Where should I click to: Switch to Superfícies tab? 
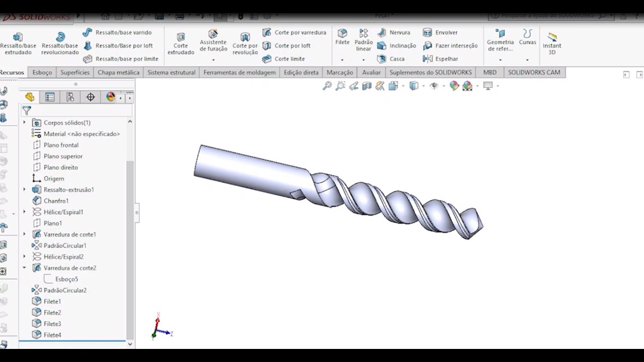click(75, 72)
